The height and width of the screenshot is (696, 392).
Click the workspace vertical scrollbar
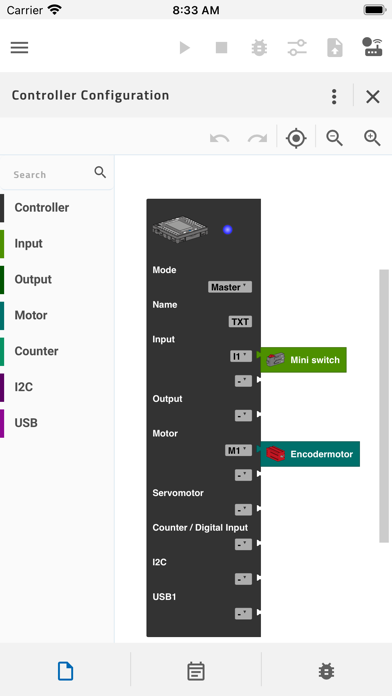[384, 406]
